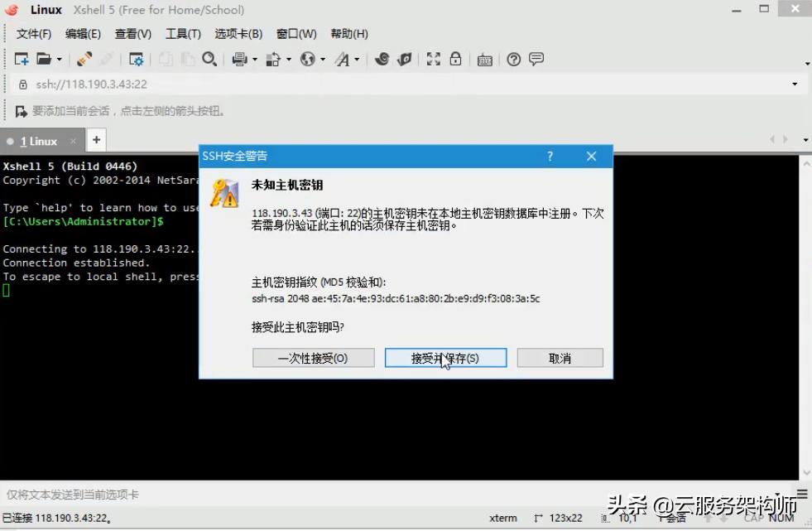This screenshot has height=531, width=812.
Task: Click the Help question mark toolbar icon
Action: tap(514, 59)
